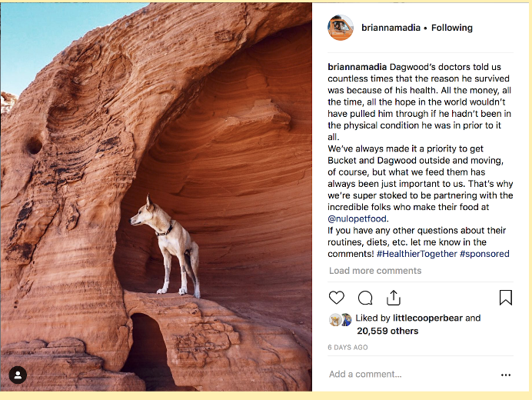Show tagged accounts icon on photo
This screenshot has height=400, width=532.
click(x=18, y=375)
